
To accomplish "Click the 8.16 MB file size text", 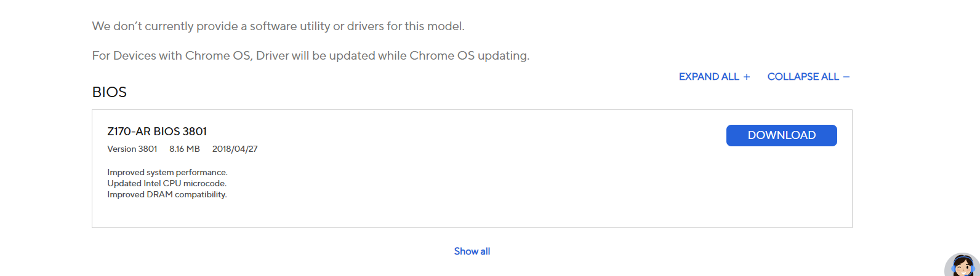I will click(x=185, y=149).
